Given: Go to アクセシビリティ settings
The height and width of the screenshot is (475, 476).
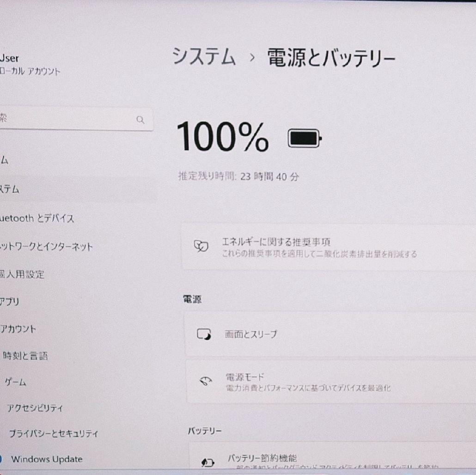Looking at the screenshot, I should coord(35,408).
